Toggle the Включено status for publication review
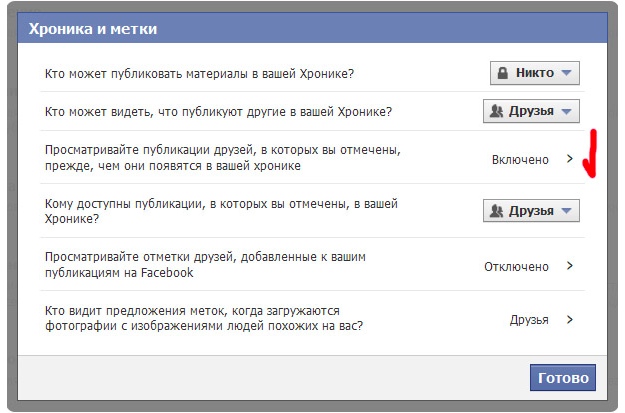Viewport: 625px width, 413px height. [x=520, y=159]
